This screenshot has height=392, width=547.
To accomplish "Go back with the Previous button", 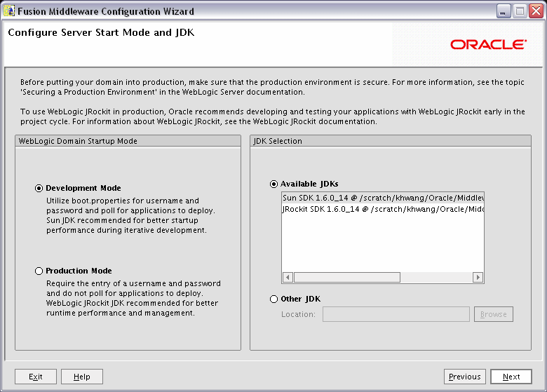I will [x=465, y=377].
